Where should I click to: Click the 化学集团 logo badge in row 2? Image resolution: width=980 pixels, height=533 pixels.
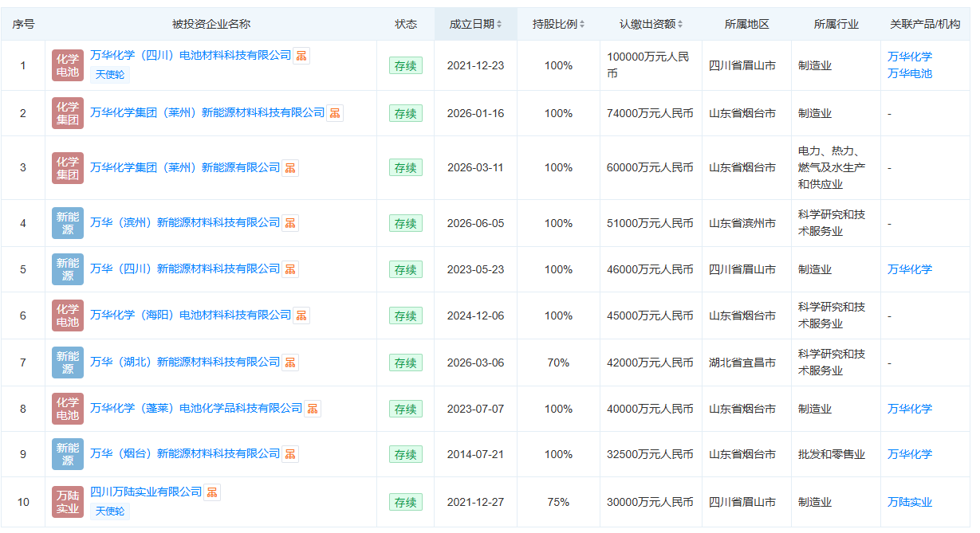68,113
